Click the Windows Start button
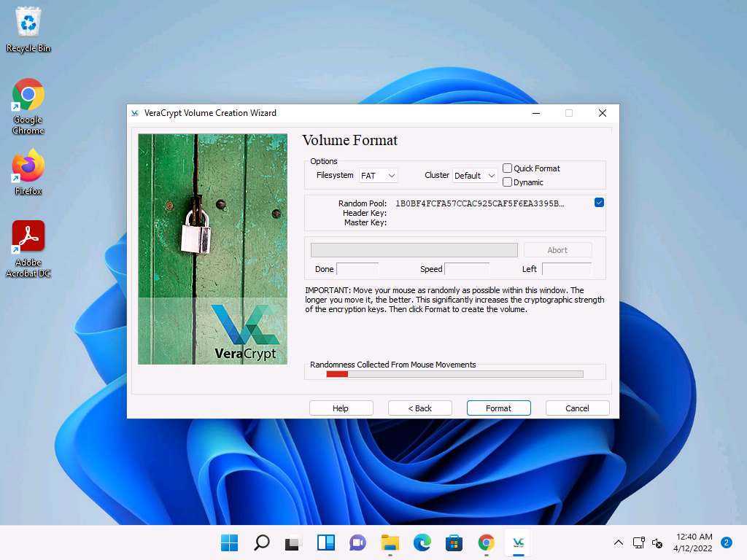 pos(230,542)
